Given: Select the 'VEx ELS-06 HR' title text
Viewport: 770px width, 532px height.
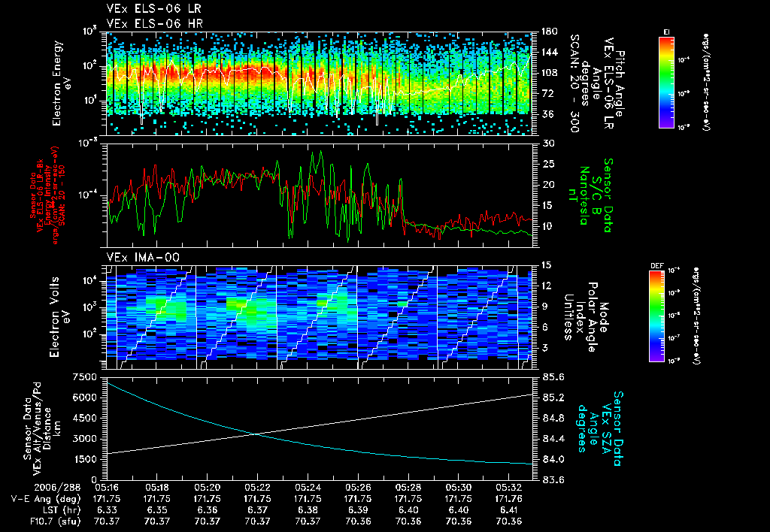Looking at the screenshot, I should [155, 23].
